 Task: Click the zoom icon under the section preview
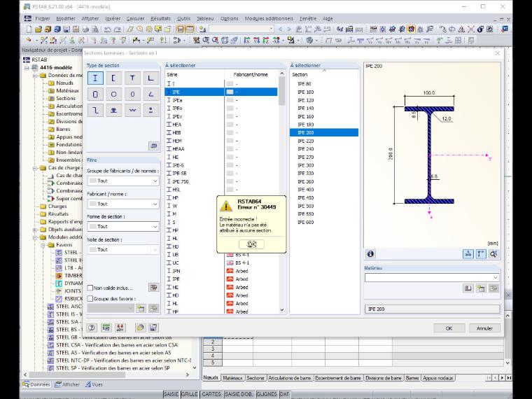click(493, 254)
